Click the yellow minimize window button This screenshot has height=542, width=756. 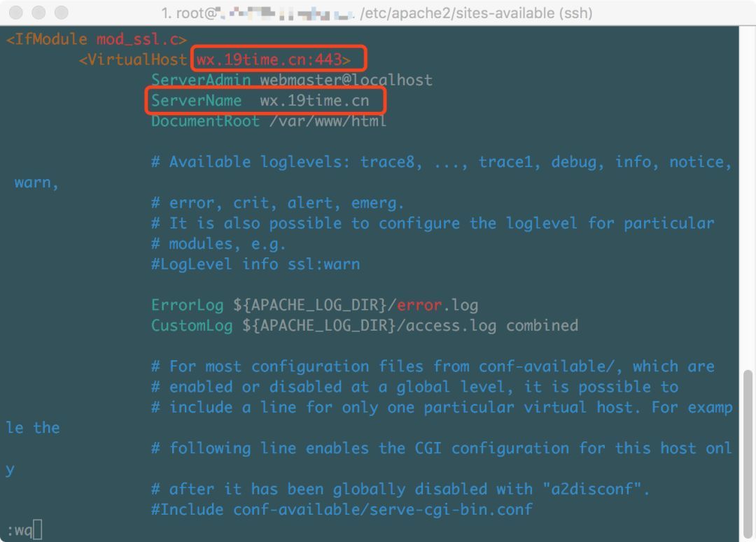tap(38, 13)
